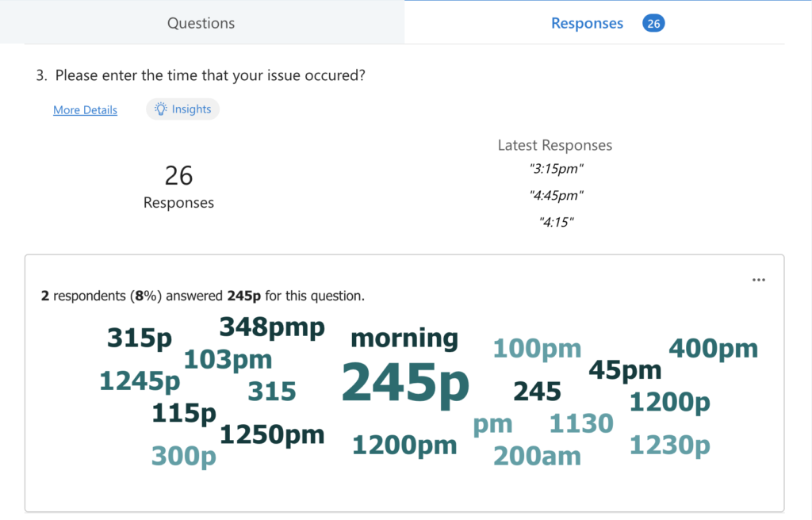Select the 1130 word in cloud

click(x=581, y=423)
